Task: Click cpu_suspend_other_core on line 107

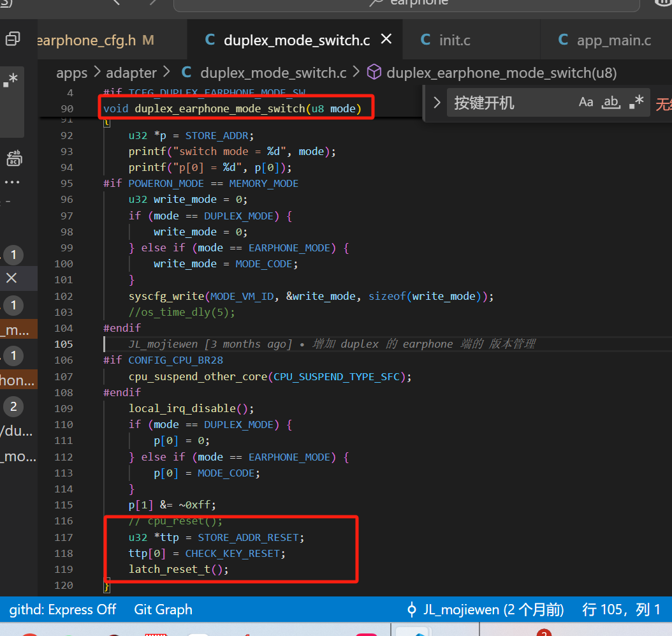Action: point(198,376)
